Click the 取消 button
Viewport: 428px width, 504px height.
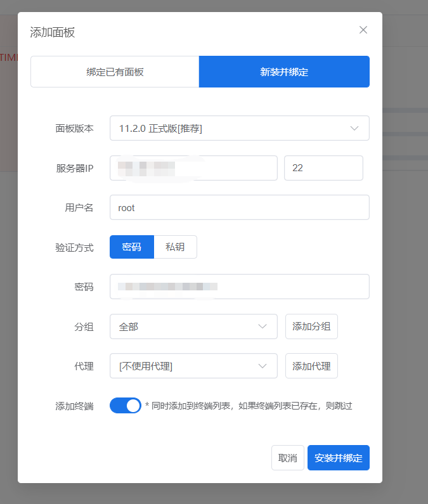click(x=288, y=458)
